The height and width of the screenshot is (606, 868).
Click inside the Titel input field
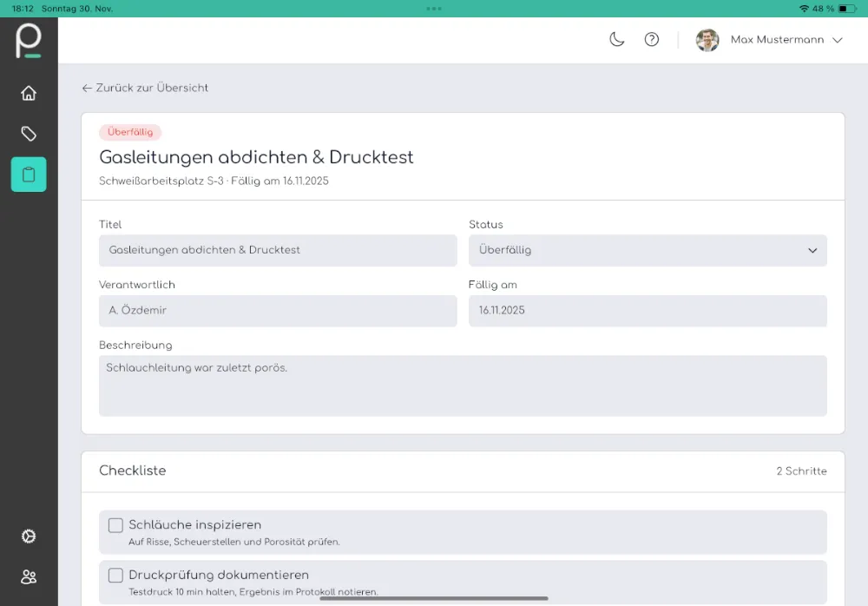click(278, 250)
